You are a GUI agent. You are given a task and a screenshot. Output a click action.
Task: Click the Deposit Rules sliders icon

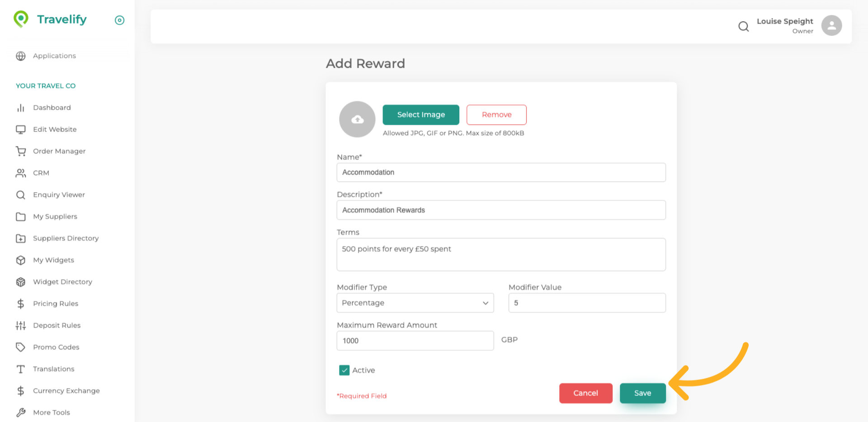pyautogui.click(x=21, y=325)
